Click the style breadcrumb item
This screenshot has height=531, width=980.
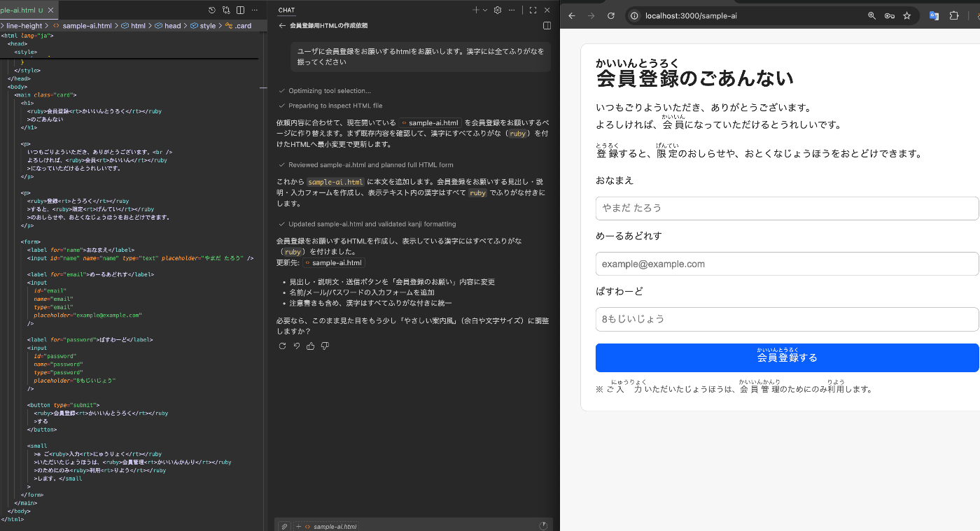(x=202, y=26)
